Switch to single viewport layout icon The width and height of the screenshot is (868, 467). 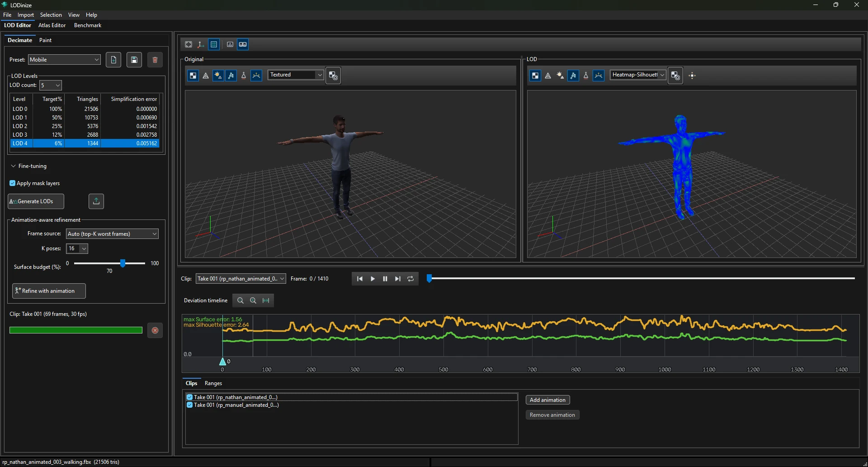230,44
